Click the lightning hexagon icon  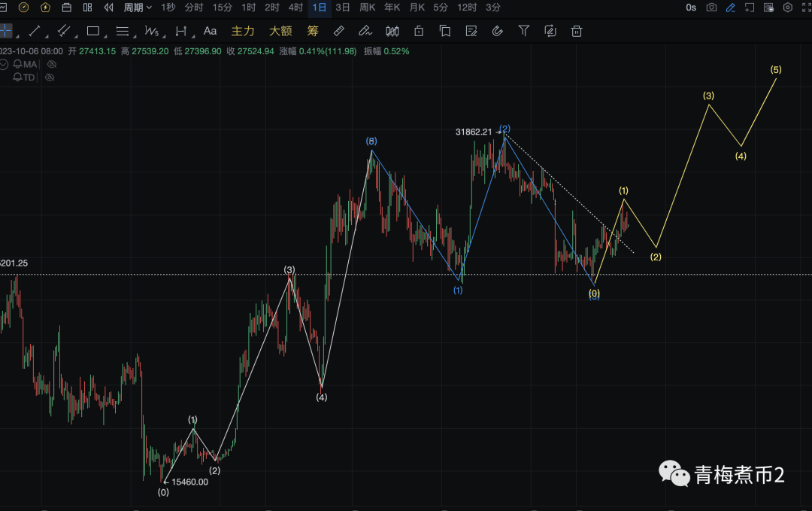pos(45,8)
